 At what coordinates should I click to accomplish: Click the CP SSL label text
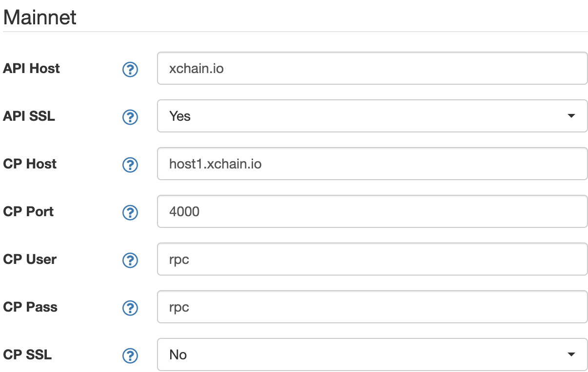pyautogui.click(x=27, y=355)
